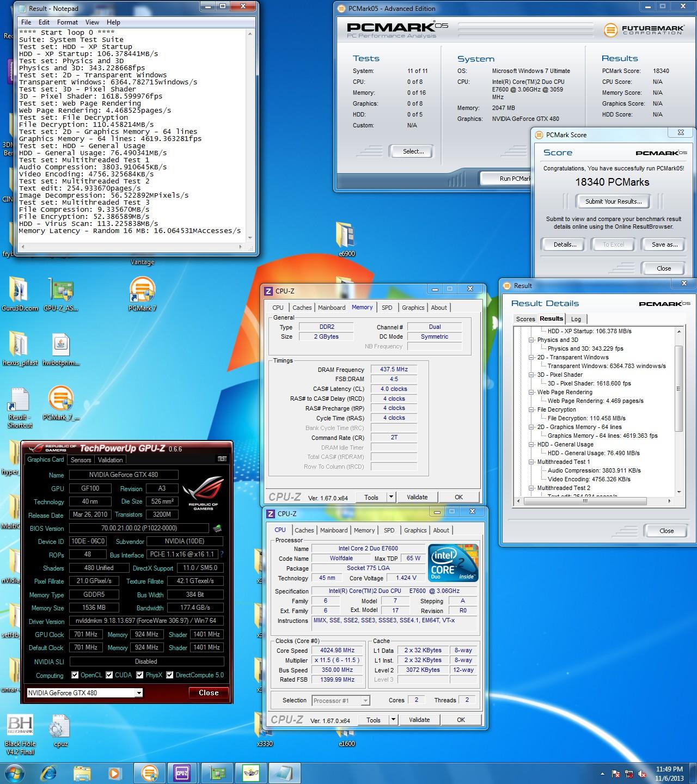Viewport: 697px width, 784px height.
Task: Show hidden system tray icons arrow
Action: point(602,774)
